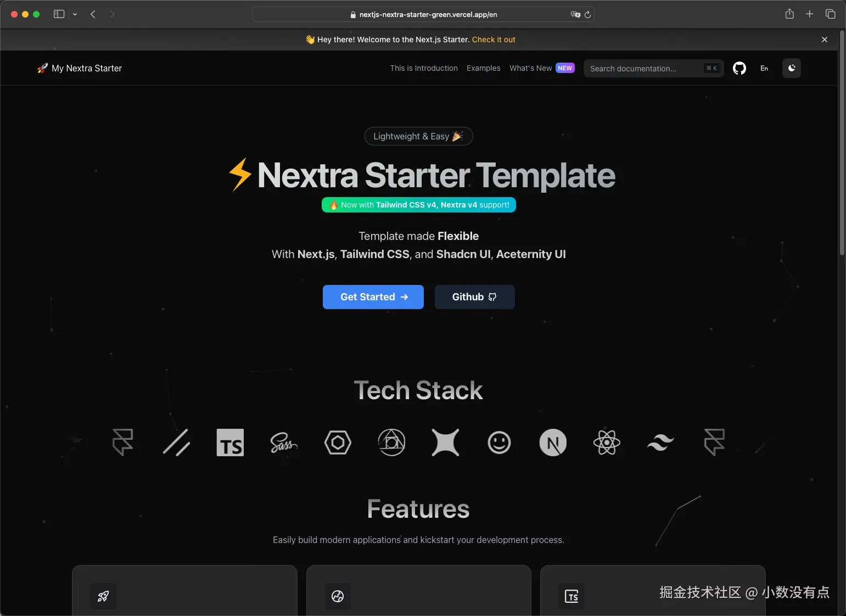Image resolution: width=846 pixels, height=616 pixels.
Task: Click the 'Lightweight & Easy' badge
Action: tap(419, 136)
